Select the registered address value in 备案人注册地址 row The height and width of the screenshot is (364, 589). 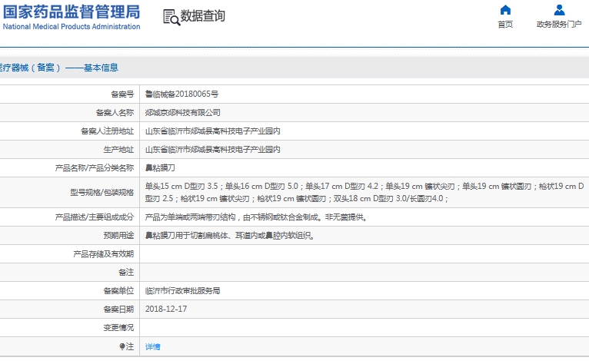[213, 131]
